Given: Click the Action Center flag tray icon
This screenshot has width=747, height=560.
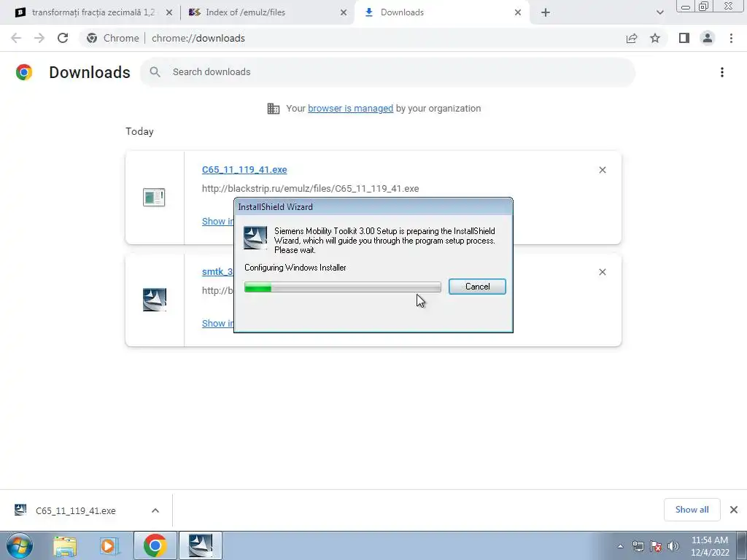Looking at the screenshot, I should (656, 546).
